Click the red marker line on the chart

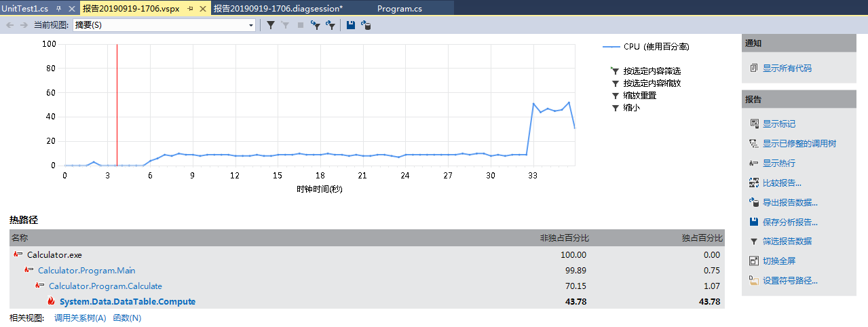[x=117, y=104]
